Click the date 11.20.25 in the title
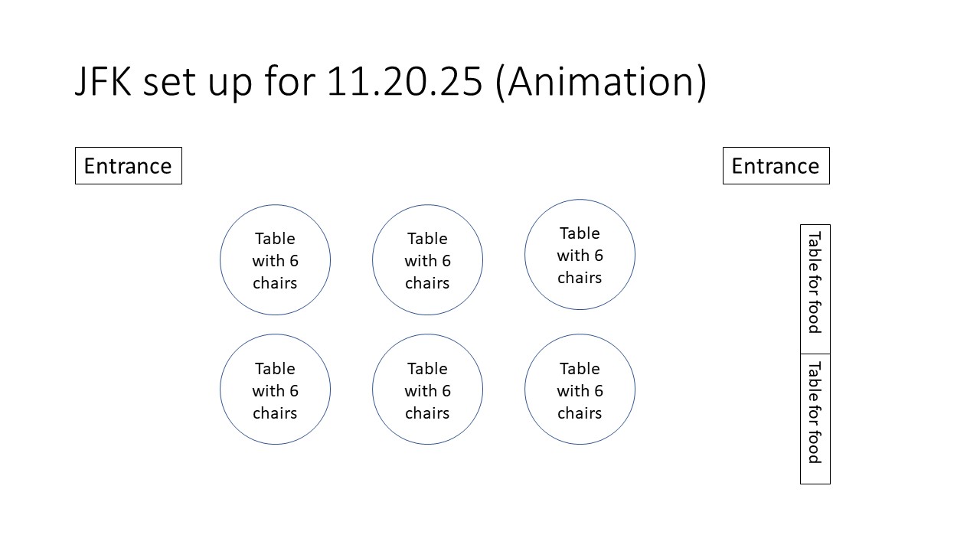The height and width of the screenshot is (551, 980). (x=404, y=81)
